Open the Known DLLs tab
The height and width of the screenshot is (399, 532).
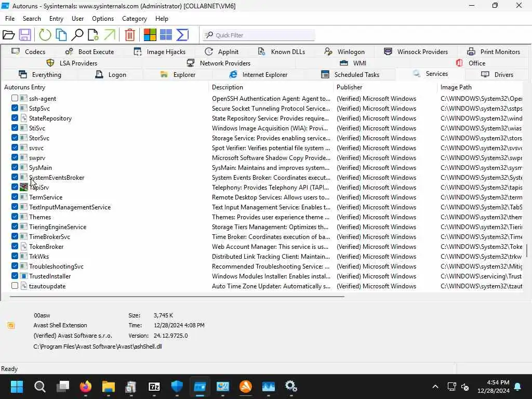[281, 52]
